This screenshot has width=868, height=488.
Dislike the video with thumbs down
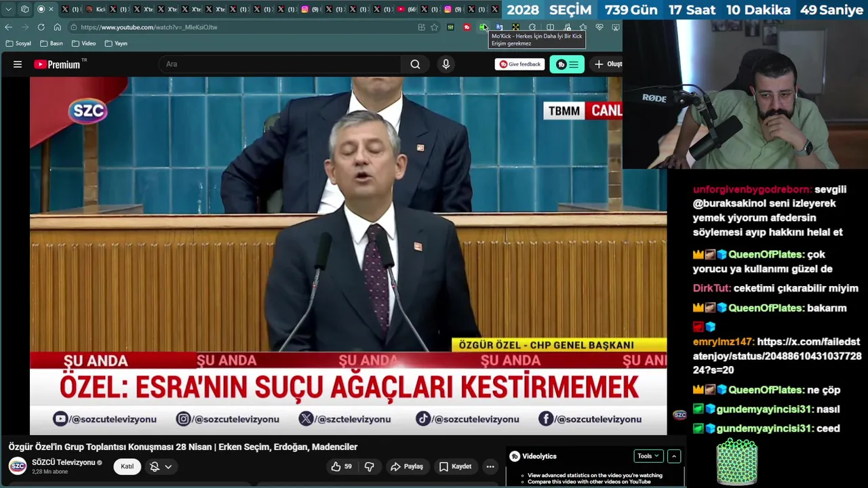370,466
